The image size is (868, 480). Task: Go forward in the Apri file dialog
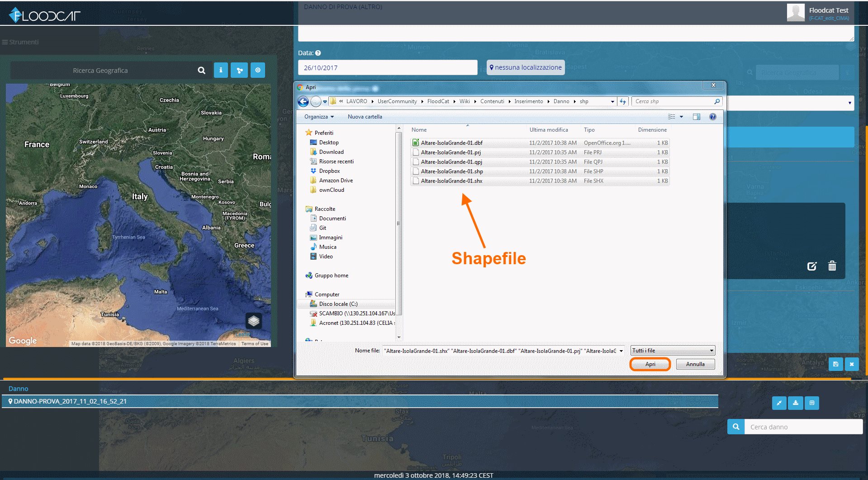click(x=316, y=102)
